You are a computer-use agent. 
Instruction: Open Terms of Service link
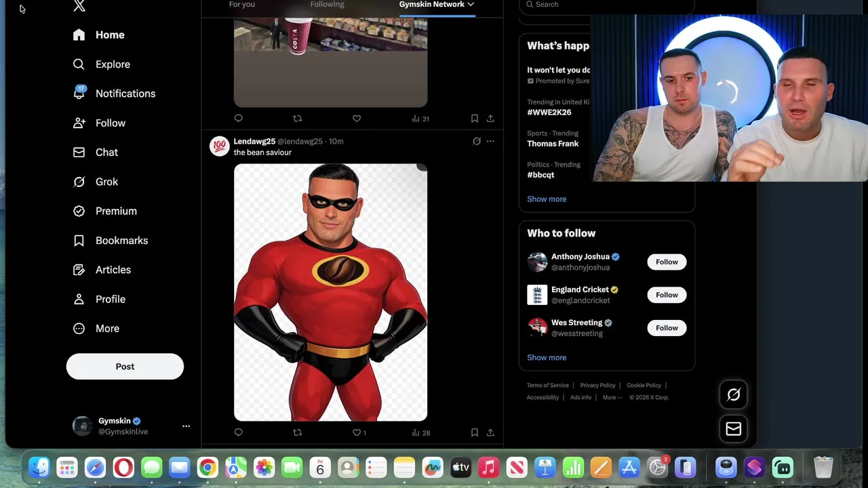point(548,386)
